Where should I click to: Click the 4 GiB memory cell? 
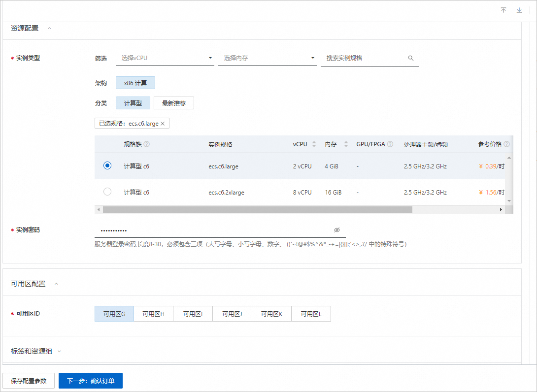[x=332, y=166]
